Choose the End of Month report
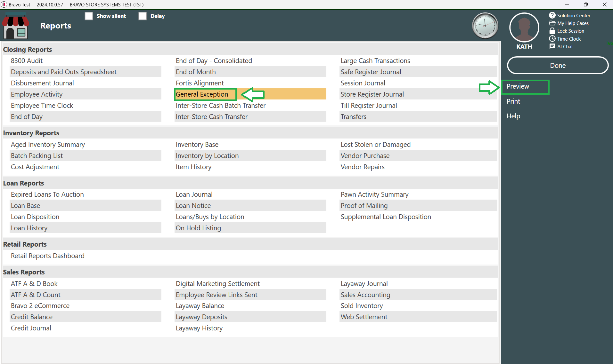This screenshot has width=613, height=364. pyautogui.click(x=250, y=72)
